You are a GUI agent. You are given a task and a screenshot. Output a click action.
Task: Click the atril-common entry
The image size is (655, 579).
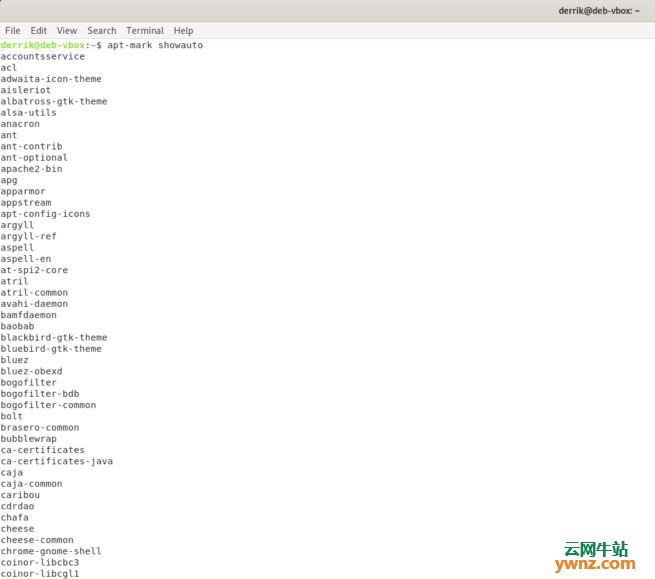click(34, 293)
